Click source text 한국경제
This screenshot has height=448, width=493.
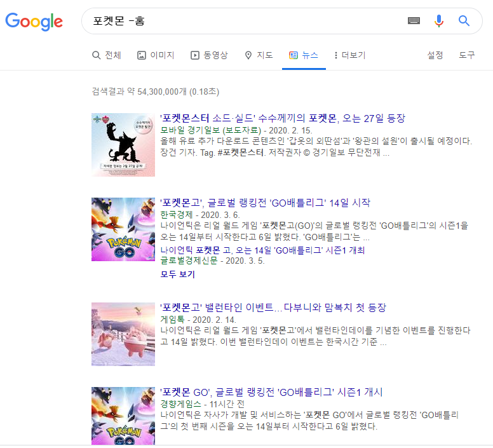pyautogui.click(x=177, y=215)
